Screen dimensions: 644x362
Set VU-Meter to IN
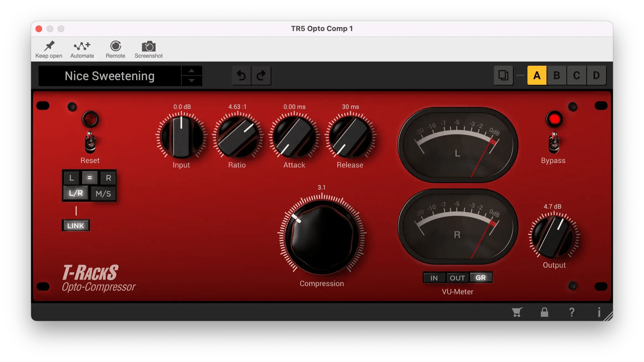tap(434, 277)
